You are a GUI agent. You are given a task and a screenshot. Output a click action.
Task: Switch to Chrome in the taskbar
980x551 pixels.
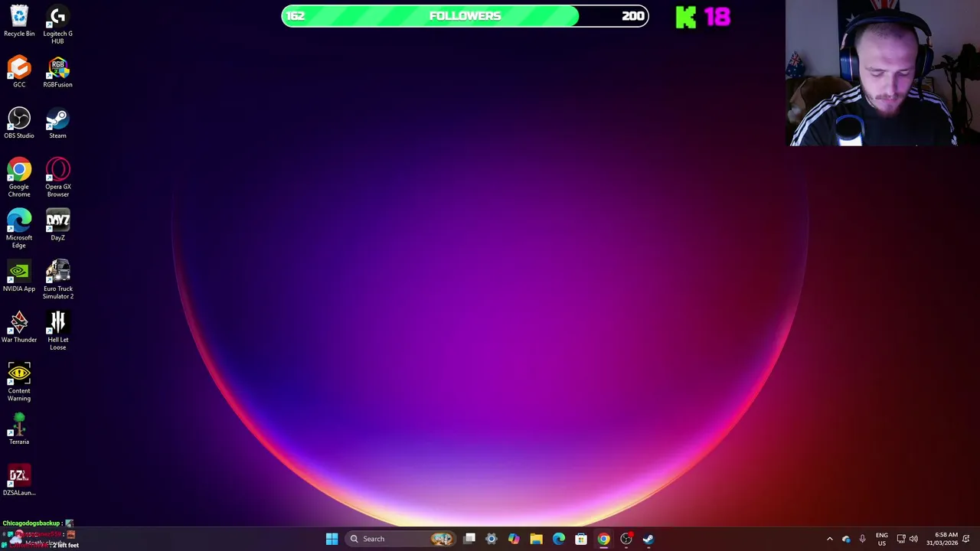click(603, 539)
